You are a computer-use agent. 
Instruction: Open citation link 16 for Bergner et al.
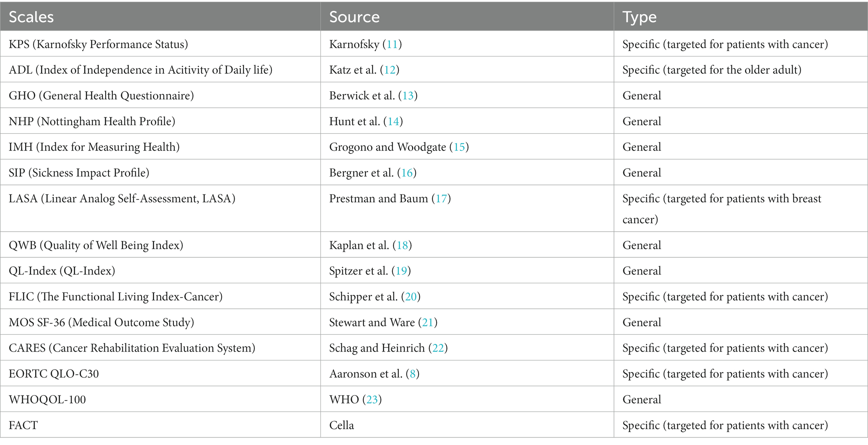407,173
